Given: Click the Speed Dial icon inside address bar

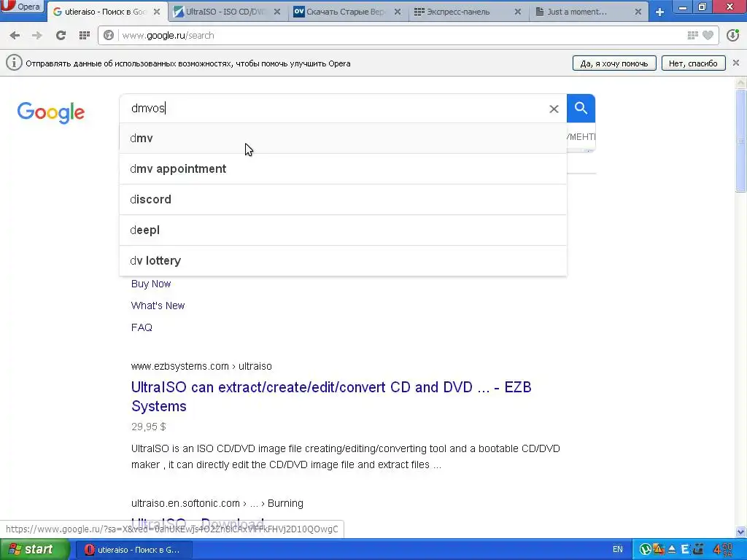Looking at the screenshot, I should click(x=693, y=35).
